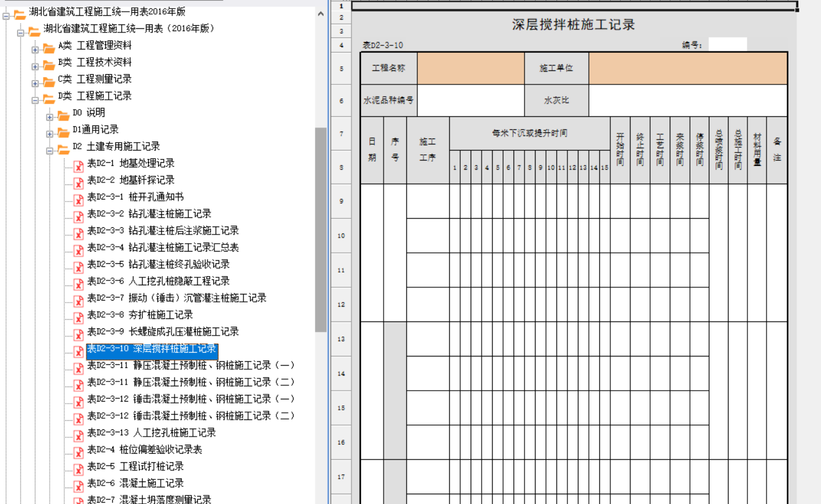
Task: Click the document icon of 表D2-1 地基处理记录
Action: coord(78,166)
